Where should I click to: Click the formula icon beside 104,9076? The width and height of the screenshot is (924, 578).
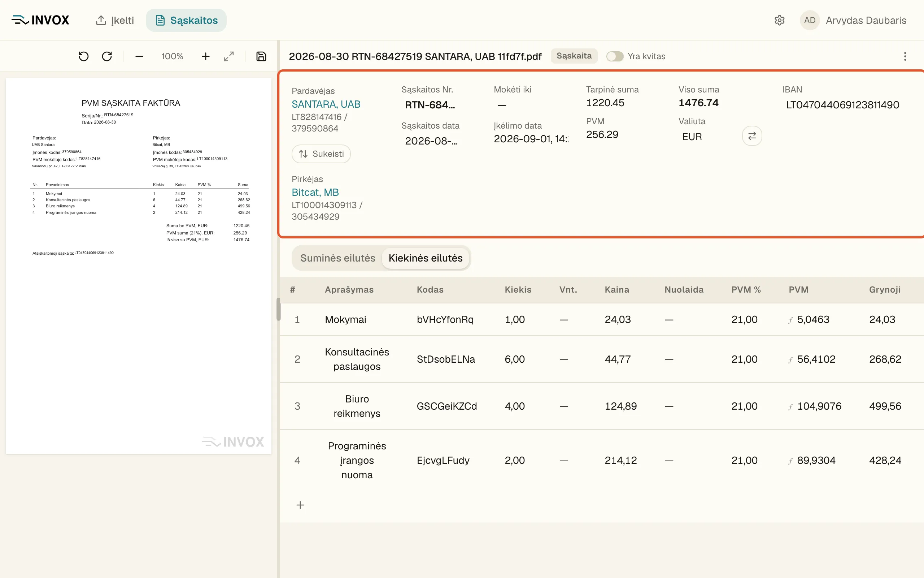790,407
